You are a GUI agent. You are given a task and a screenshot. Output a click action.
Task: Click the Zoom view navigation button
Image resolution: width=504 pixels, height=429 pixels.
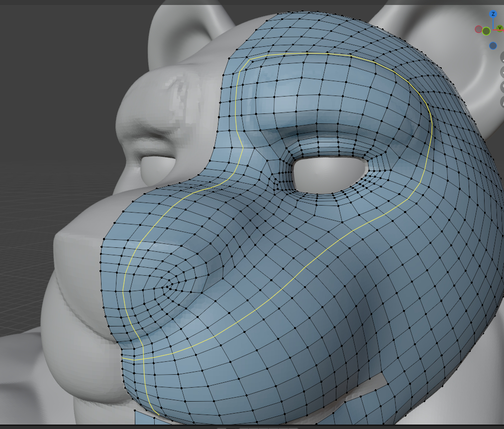[x=502, y=57]
